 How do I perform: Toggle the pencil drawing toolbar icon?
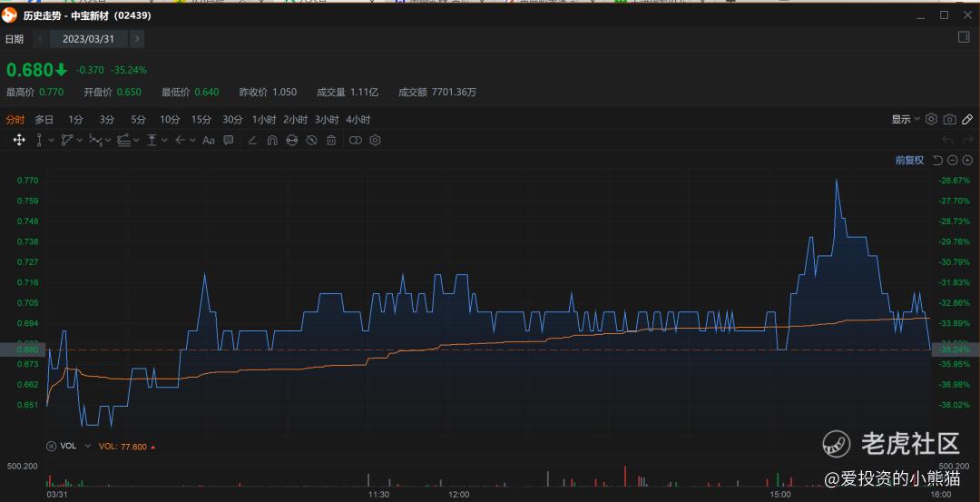coord(967,119)
